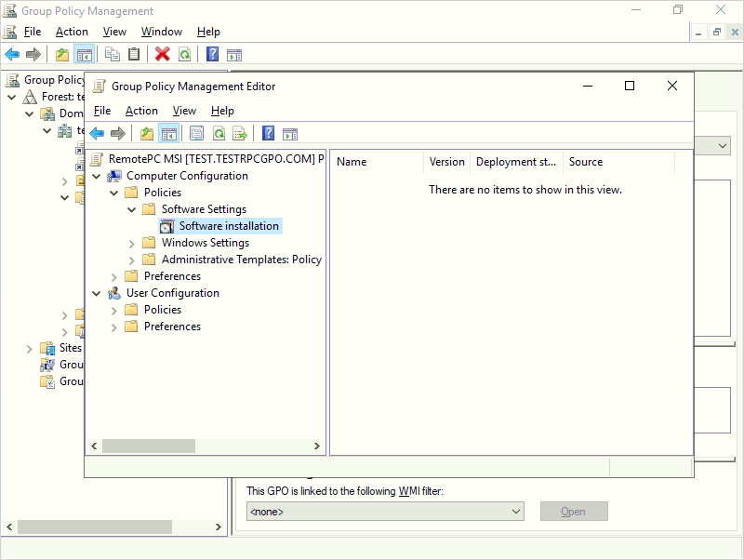This screenshot has height=560, width=744.
Task: Click Export List icon in Editor toolbar
Action: pos(240,133)
